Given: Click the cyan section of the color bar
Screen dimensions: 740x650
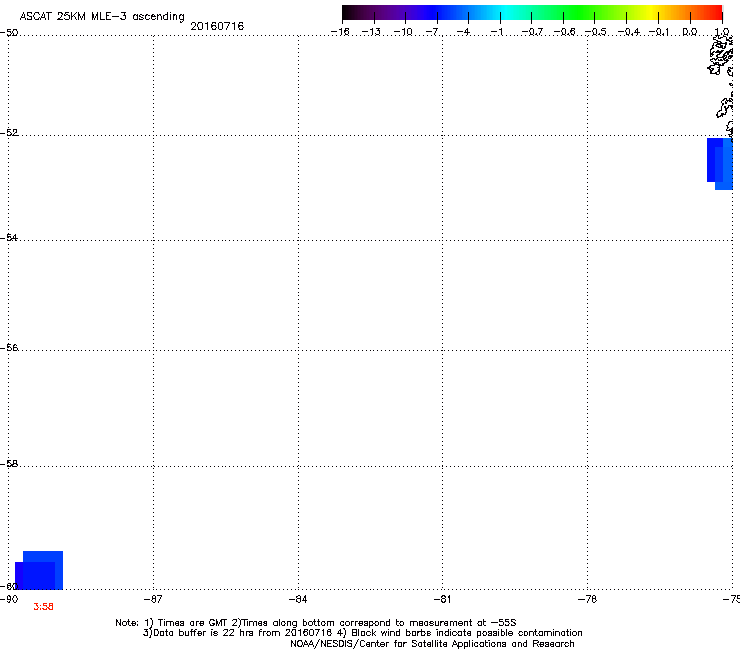Looking at the screenshot, I should [505, 12].
